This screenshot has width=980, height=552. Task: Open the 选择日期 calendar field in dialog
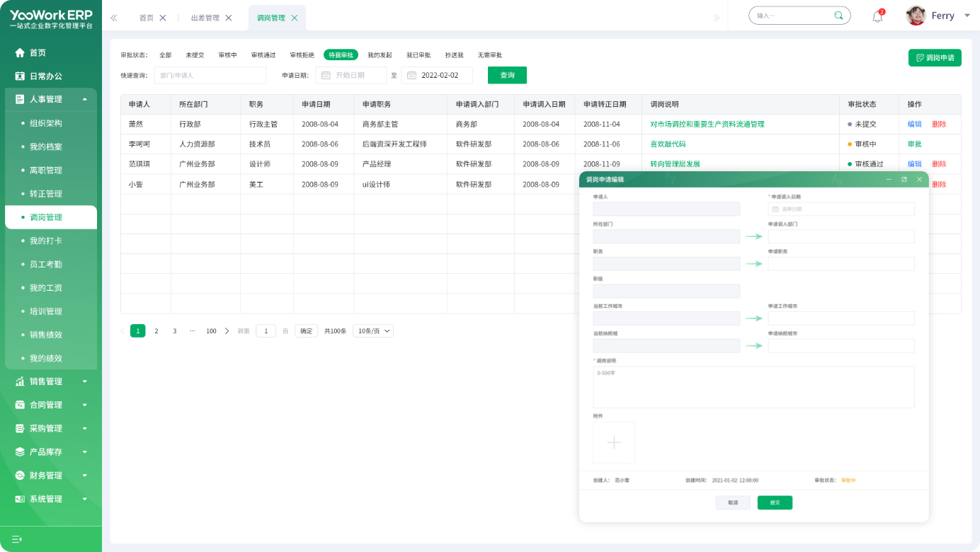[x=841, y=209]
